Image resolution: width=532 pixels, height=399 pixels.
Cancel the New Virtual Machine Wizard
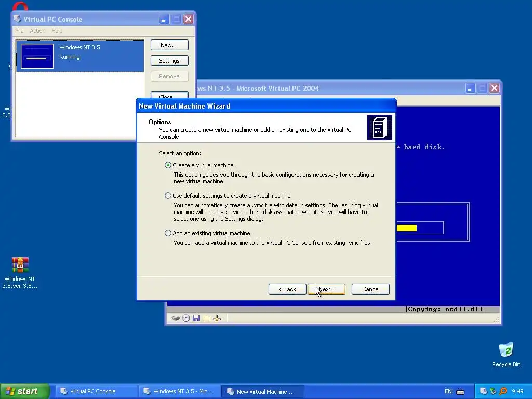(370, 289)
